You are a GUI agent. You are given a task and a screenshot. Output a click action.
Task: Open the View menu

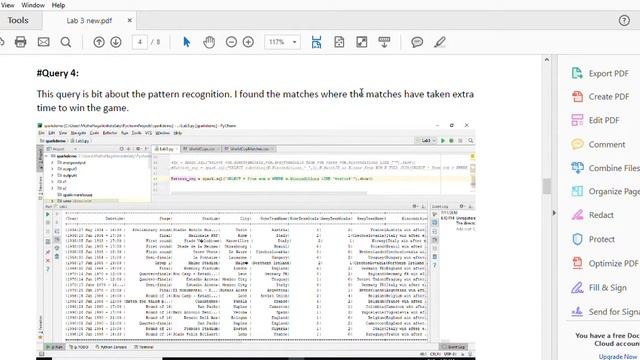[7, 5]
